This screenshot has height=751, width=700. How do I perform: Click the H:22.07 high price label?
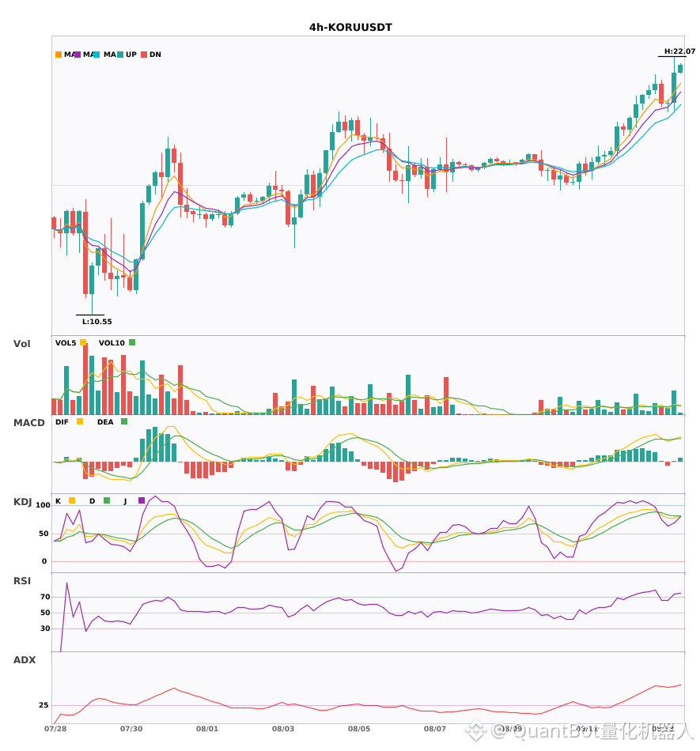coord(679,51)
